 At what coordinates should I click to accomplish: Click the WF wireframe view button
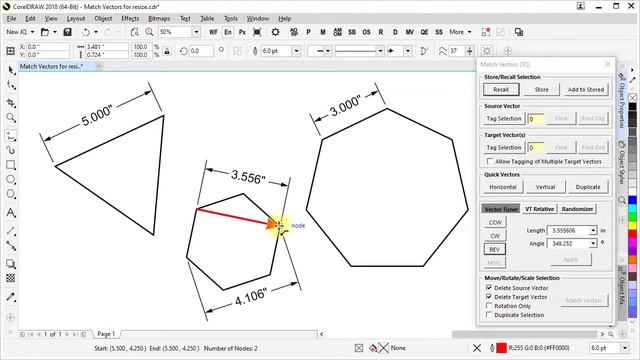pos(213,32)
